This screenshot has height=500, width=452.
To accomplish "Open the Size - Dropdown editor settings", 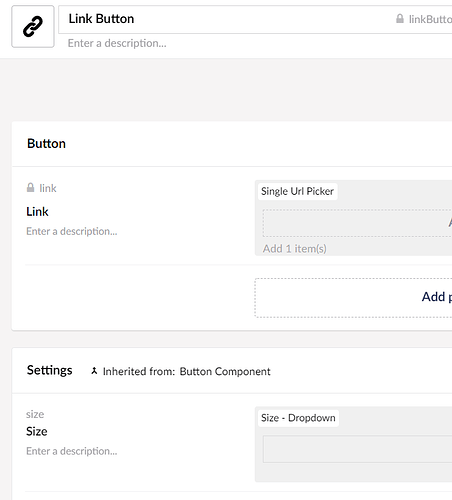I will tap(298, 418).
